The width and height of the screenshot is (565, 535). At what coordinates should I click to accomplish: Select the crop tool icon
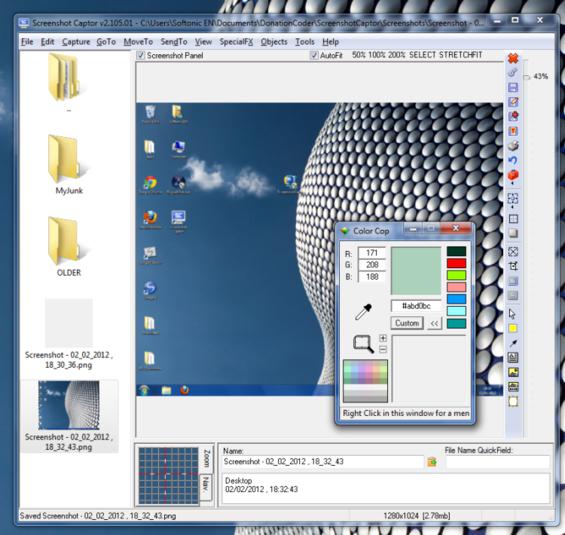[513, 266]
